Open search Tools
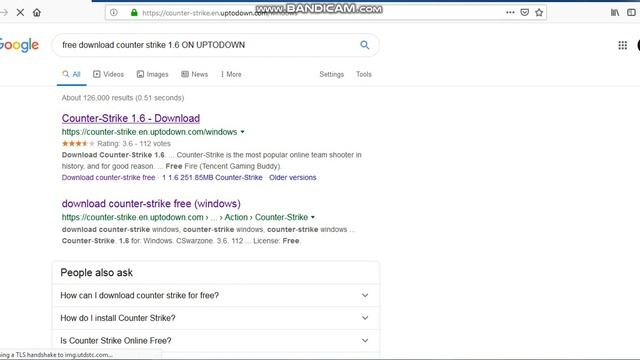This screenshot has width=640, height=360. 364,74
